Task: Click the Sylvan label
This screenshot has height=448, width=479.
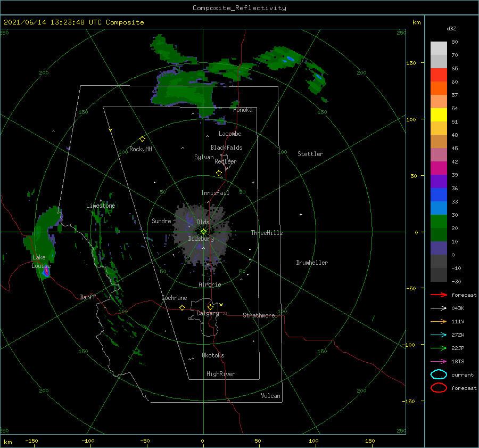Action: tap(204, 157)
